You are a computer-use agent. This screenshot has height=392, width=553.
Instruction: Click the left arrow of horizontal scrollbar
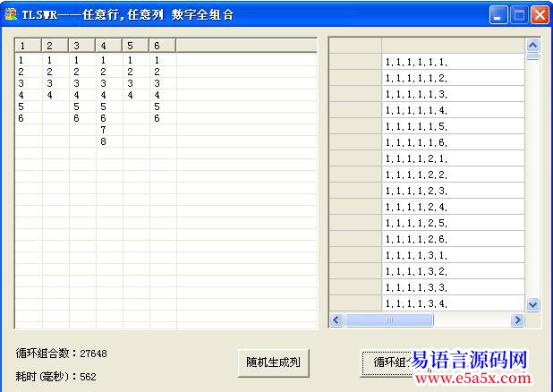click(336, 320)
